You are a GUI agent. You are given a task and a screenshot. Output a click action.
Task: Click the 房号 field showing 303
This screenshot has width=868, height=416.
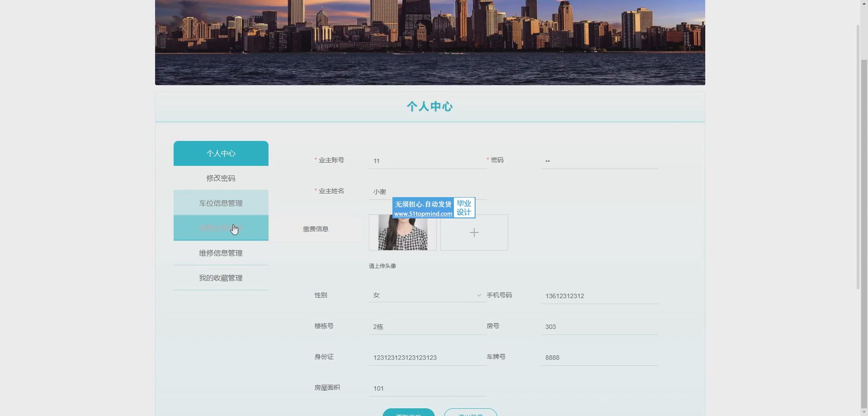point(599,326)
